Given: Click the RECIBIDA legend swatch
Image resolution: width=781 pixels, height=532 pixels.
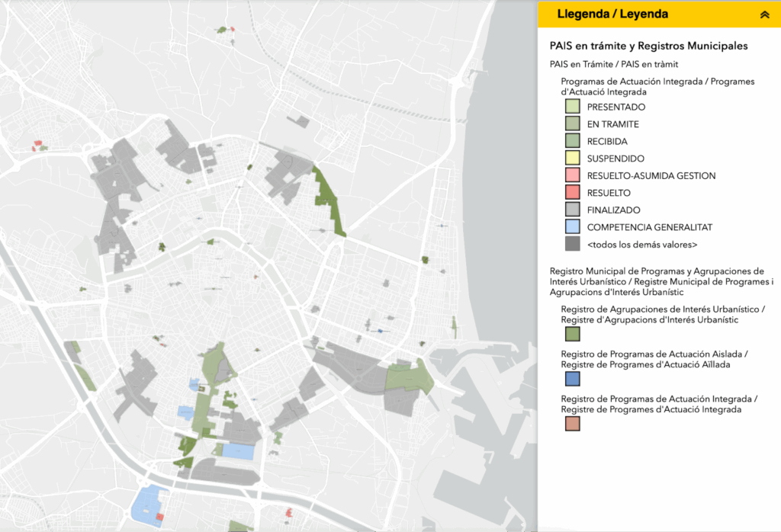Looking at the screenshot, I should 572,141.
